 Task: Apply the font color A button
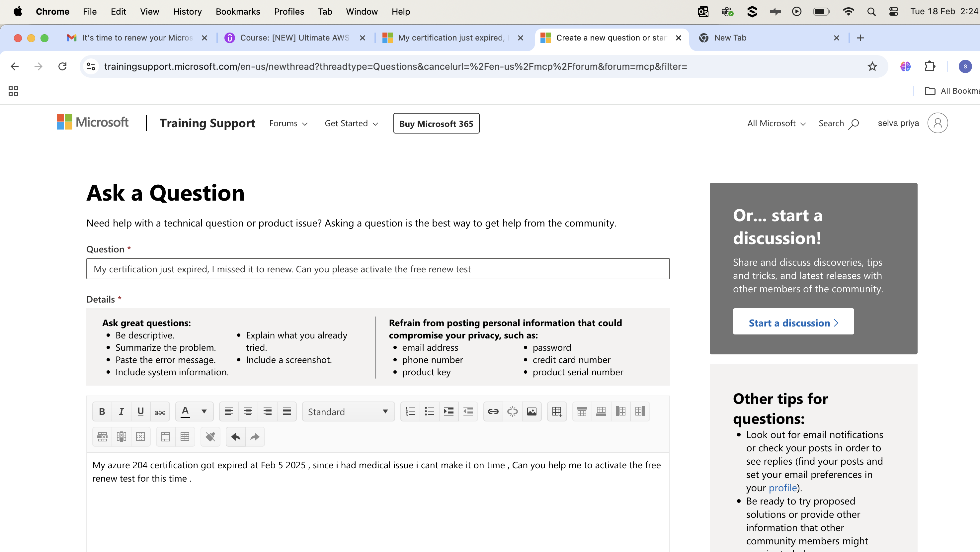point(185,412)
